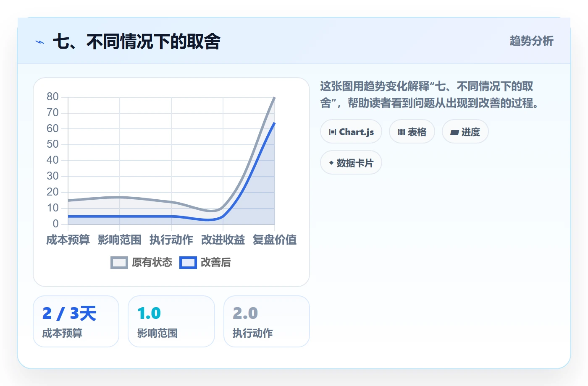
Task: Click the 进度 bar icon
Action: (x=454, y=133)
